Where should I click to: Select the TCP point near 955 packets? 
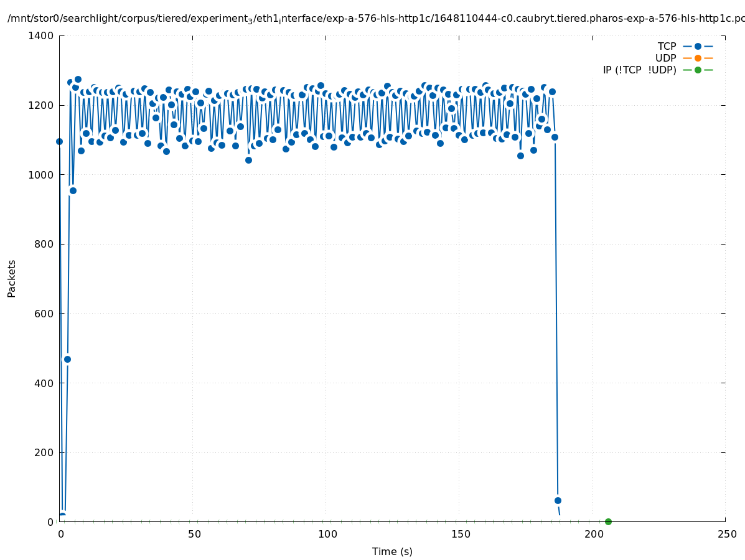73,190
